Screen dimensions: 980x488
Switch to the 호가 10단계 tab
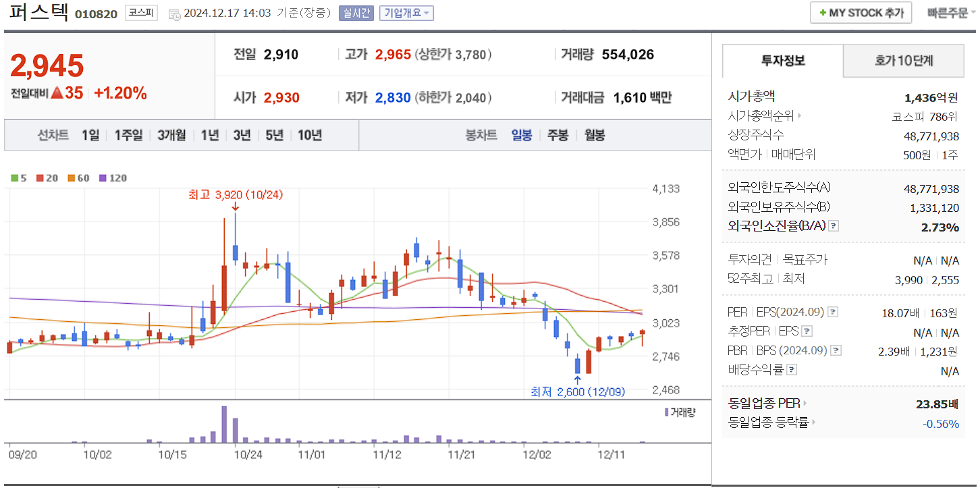point(902,61)
